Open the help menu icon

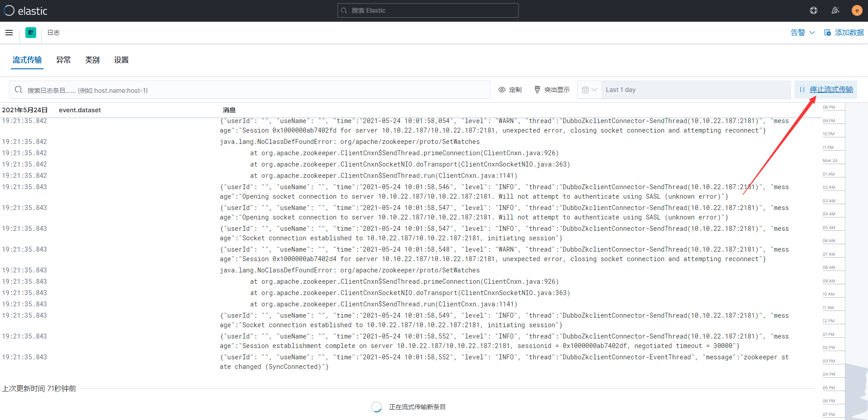tap(814, 10)
